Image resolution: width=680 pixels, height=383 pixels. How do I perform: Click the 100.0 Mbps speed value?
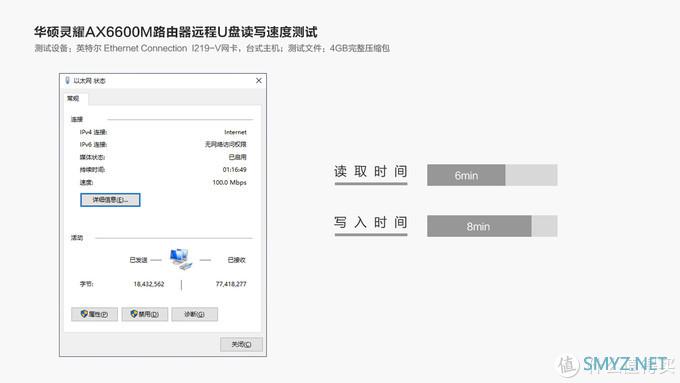[x=229, y=183]
